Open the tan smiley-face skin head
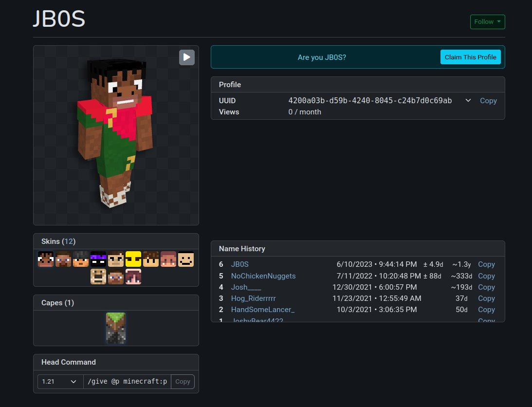This screenshot has height=407, width=532. coord(186,259)
